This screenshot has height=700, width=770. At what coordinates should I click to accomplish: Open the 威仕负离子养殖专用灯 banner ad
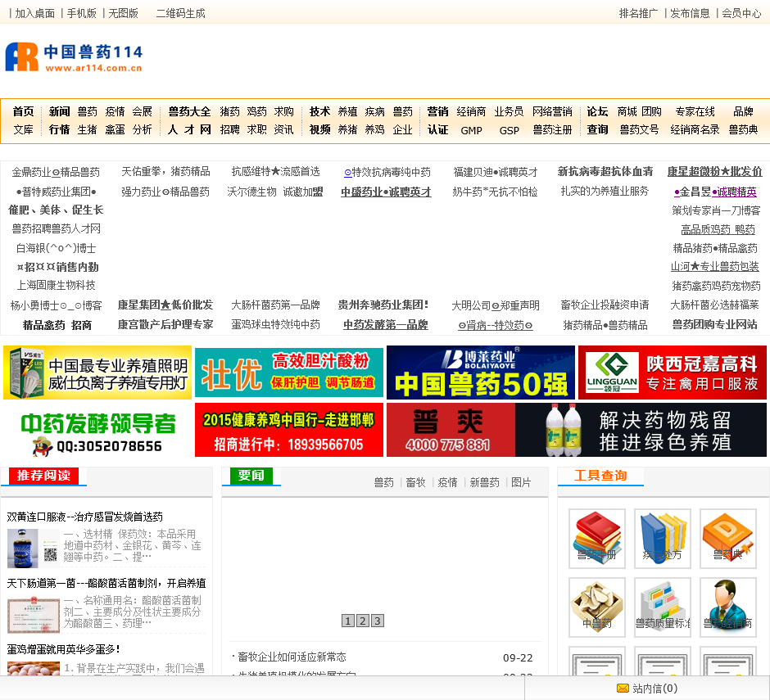point(97,373)
